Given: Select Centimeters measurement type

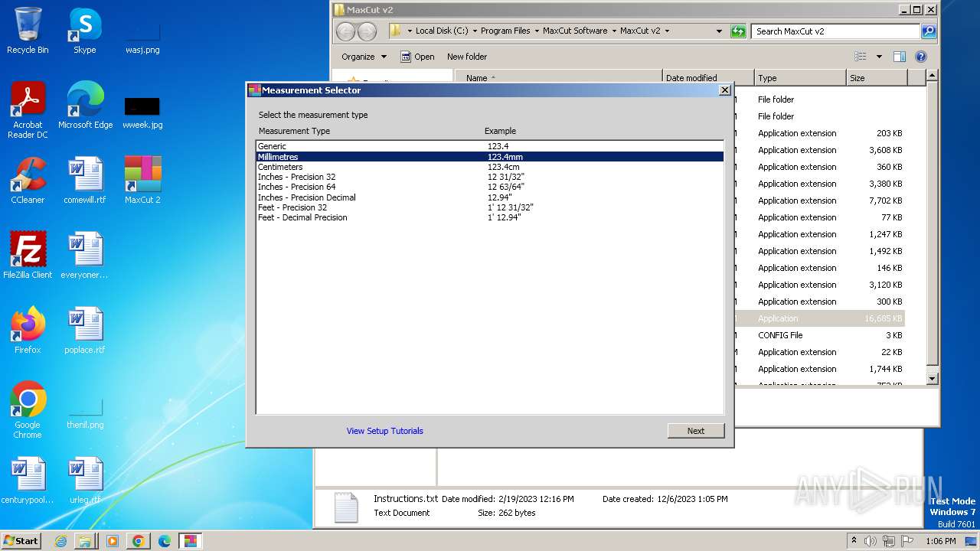Looking at the screenshot, I should click(x=490, y=167).
